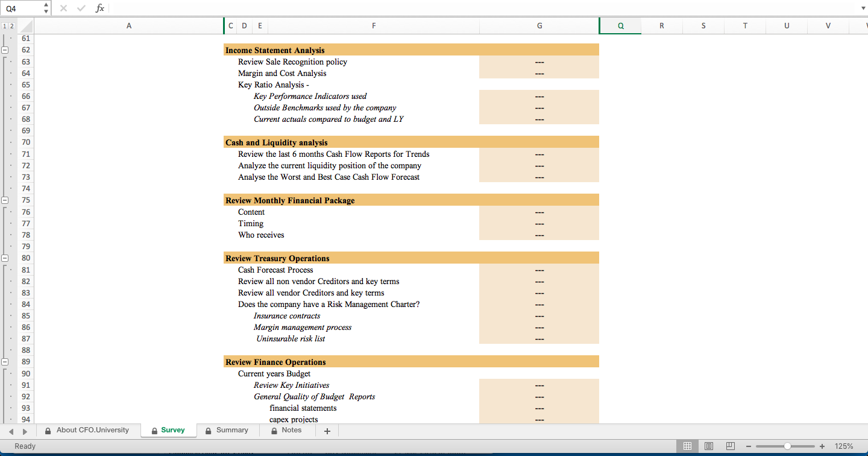The height and width of the screenshot is (456, 868).
Task: Click the Name Box stepper arrows
Action: point(47,8)
